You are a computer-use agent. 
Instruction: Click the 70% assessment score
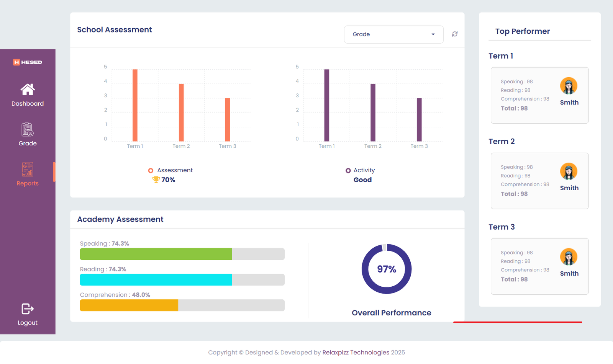tap(168, 180)
